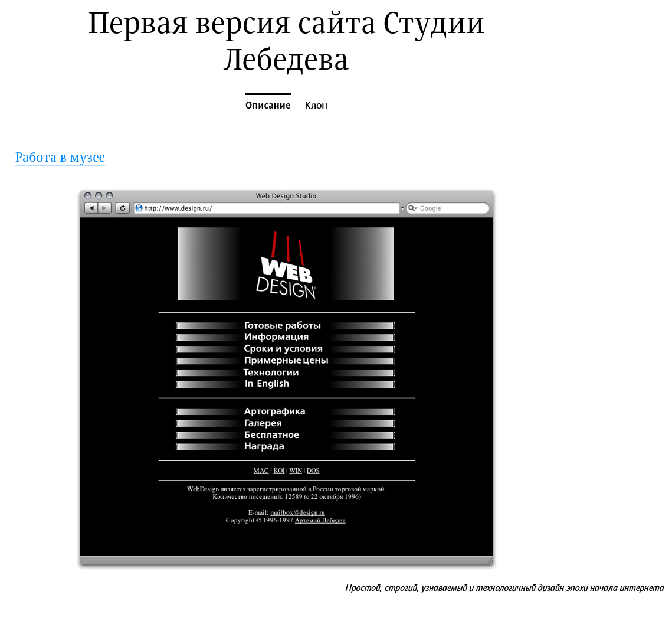Click the mailbox@design.ru email link
This screenshot has height=624, width=672.
[297, 512]
